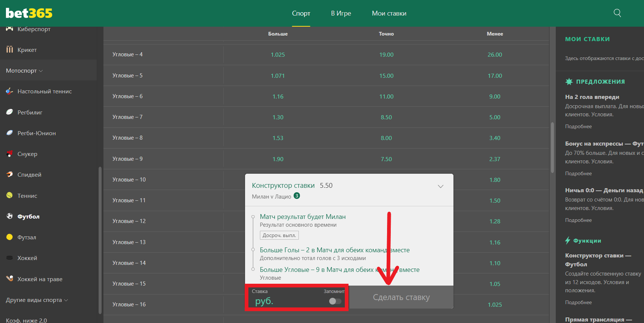This screenshot has height=323, width=644.
Task: Select odds 26.00 for Угловые – 4 Менее
Action: 495,54
